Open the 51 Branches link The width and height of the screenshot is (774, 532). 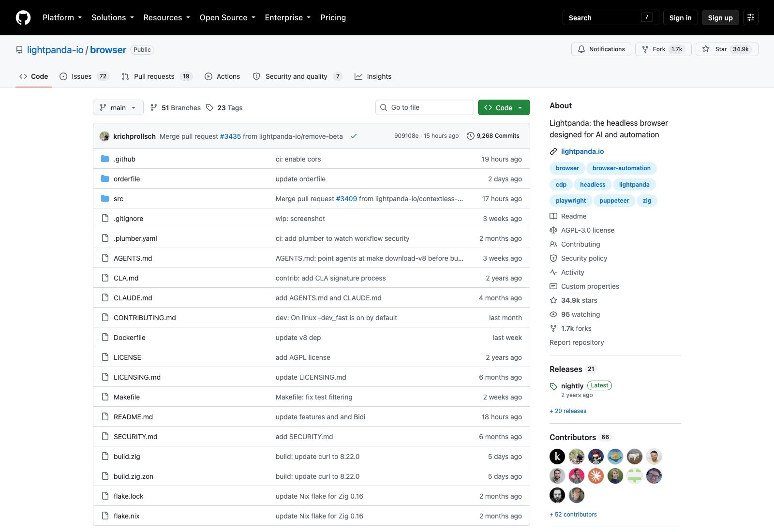point(176,108)
